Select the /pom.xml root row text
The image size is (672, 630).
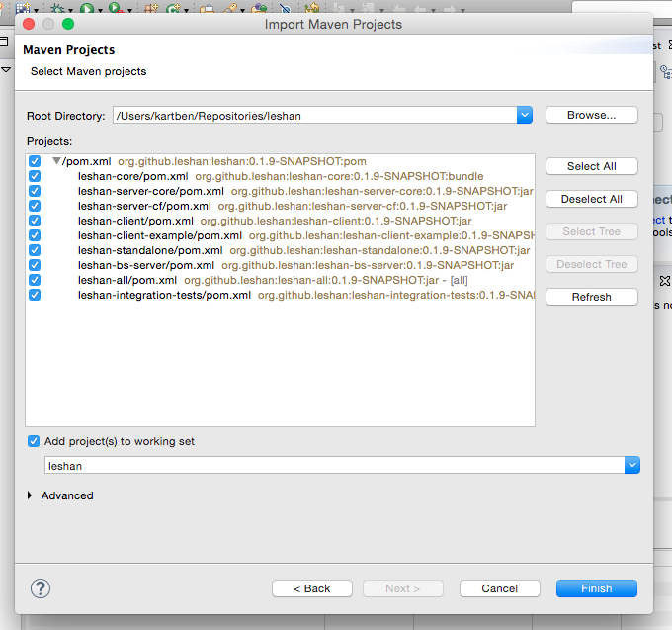click(213, 161)
